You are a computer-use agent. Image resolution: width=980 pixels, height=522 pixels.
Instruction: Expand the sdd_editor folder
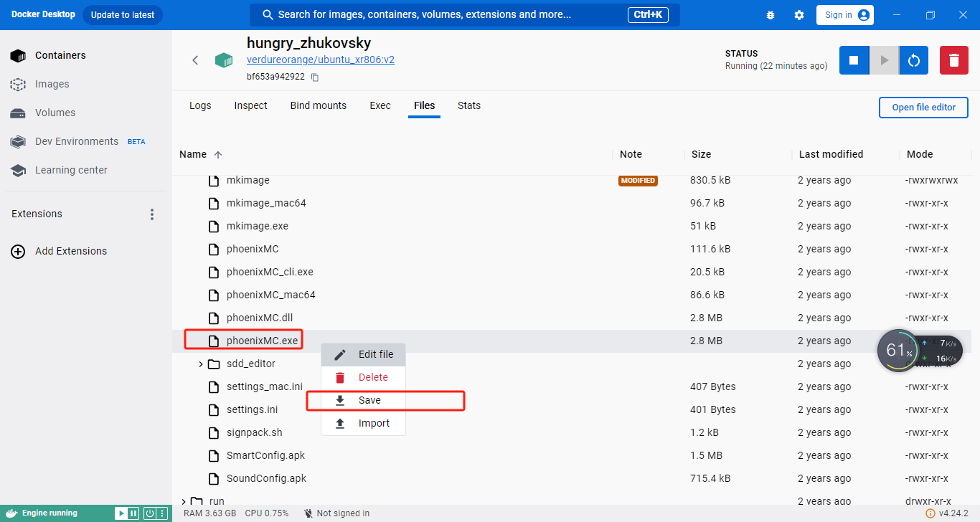[201, 364]
